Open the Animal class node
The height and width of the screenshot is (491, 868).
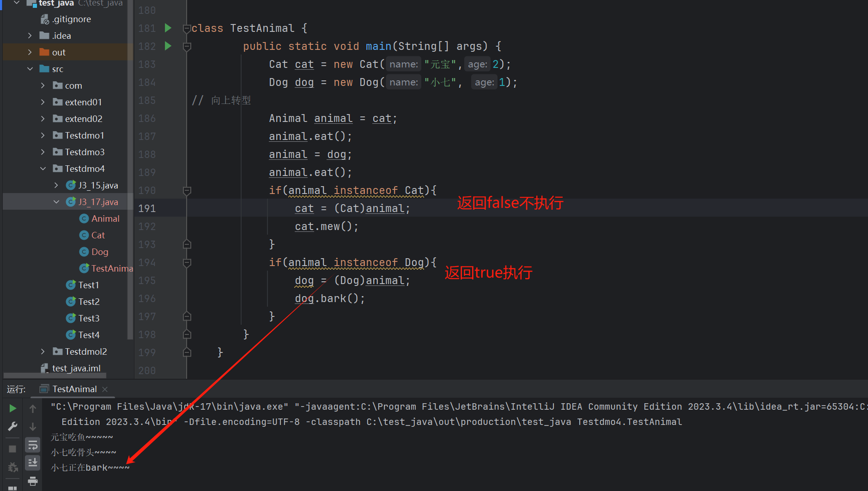pos(105,218)
